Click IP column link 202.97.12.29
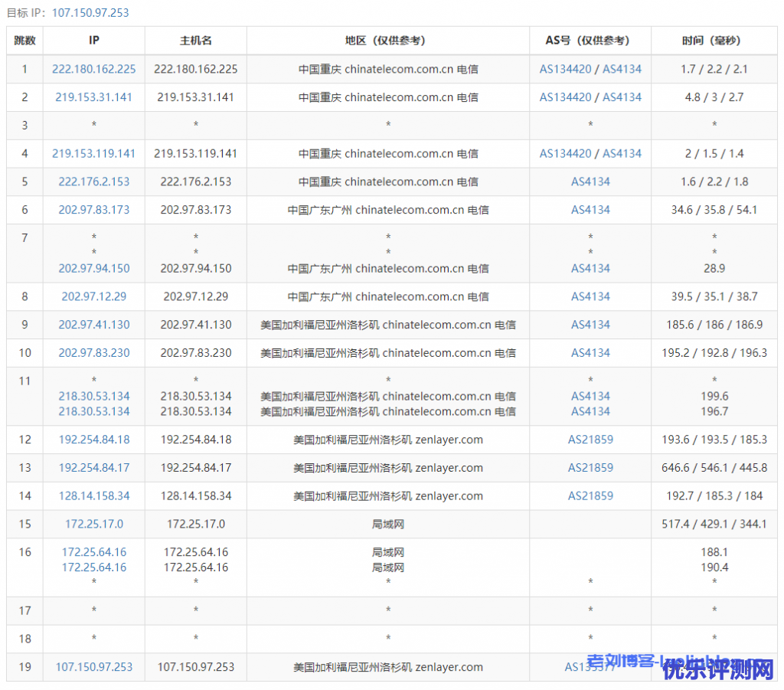This screenshot has width=784, height=690. click(x=94, y=297)
